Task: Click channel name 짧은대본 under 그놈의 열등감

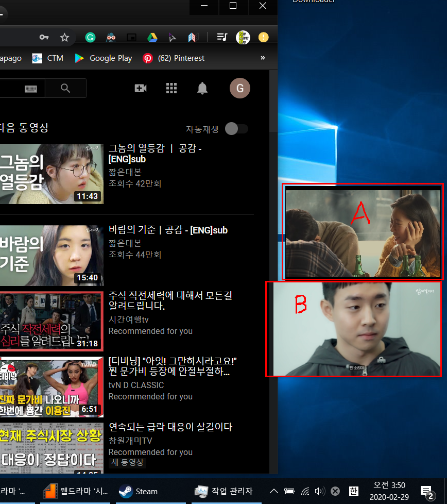Action: [125, 172]
